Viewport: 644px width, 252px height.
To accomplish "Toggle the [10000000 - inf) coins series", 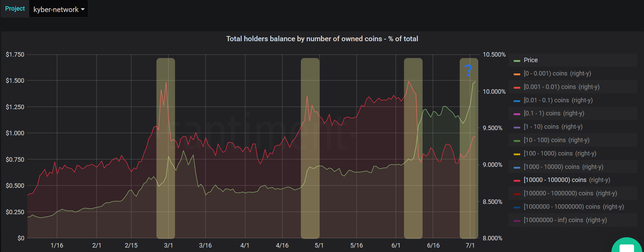I will point(565,220).
